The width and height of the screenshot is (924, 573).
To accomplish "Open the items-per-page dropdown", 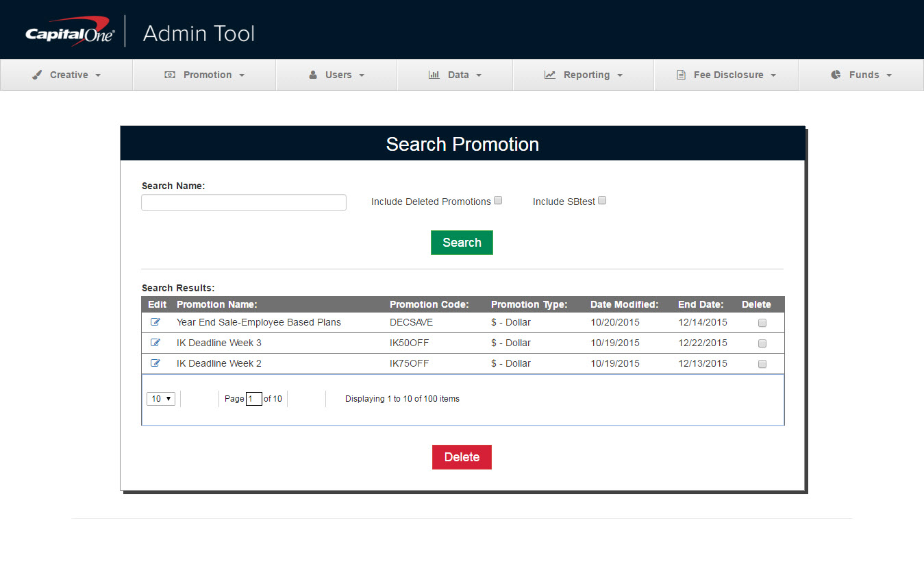I will coord(161,399).
